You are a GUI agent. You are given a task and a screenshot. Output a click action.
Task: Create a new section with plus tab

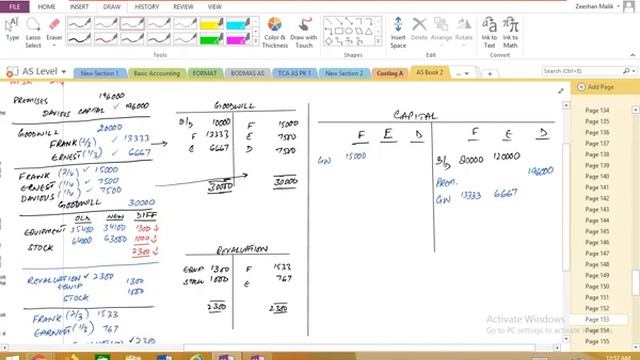[490, 74]
